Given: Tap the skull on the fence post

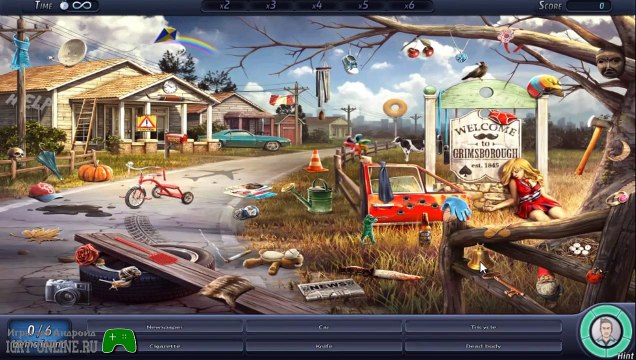Looking at the screenshot, I should click(16, 154).
